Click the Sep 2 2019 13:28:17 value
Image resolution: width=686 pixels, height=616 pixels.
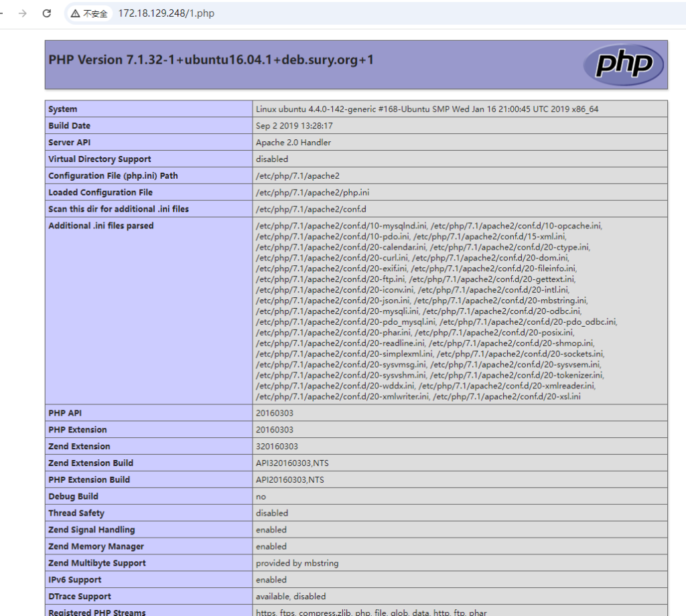(x=295, y=126)
